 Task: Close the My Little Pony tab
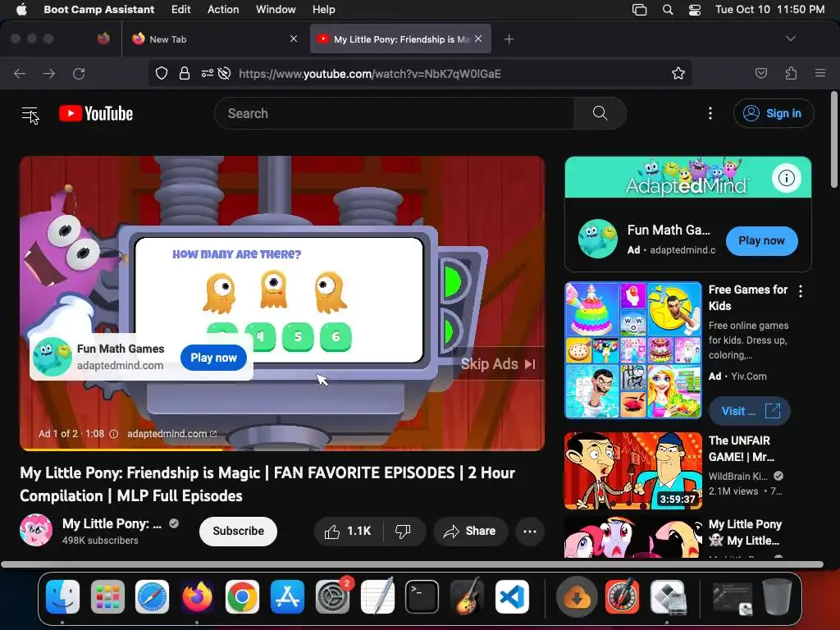pos(478,39)
